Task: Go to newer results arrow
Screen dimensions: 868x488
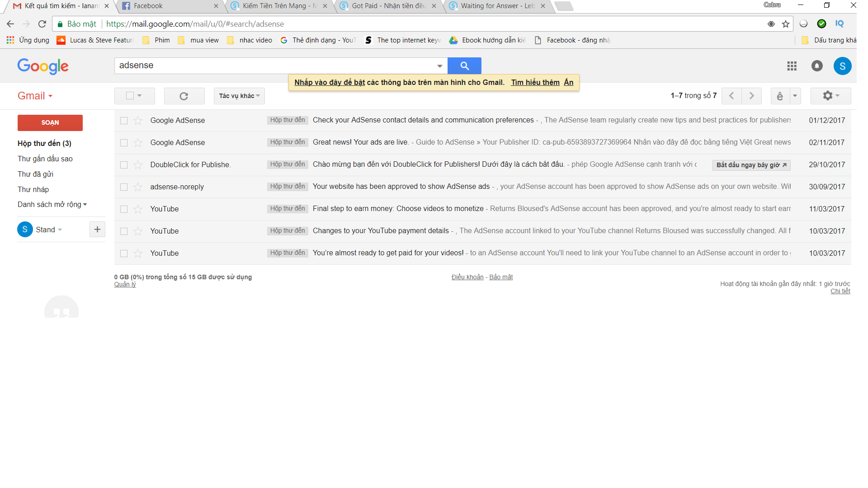Action: point(731,96)
